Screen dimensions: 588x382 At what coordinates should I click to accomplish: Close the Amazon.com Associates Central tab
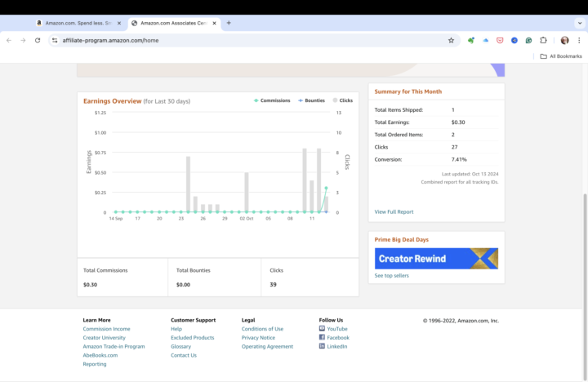point(215,23)
